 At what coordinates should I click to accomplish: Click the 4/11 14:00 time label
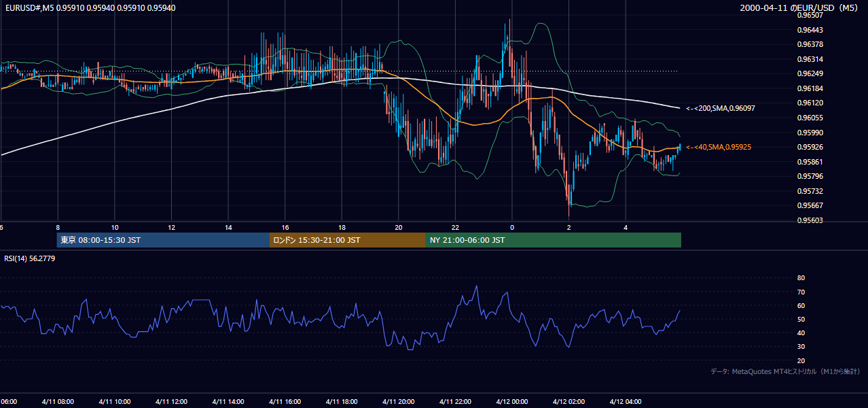[228, 401]
